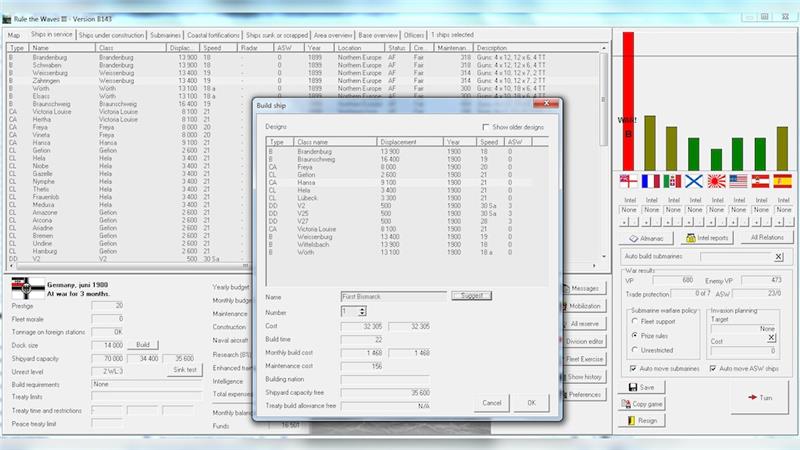The height and width of the screenshot is (450, 800).
Task: Enable Show older designs checkbox
Action: coord(486,127)
